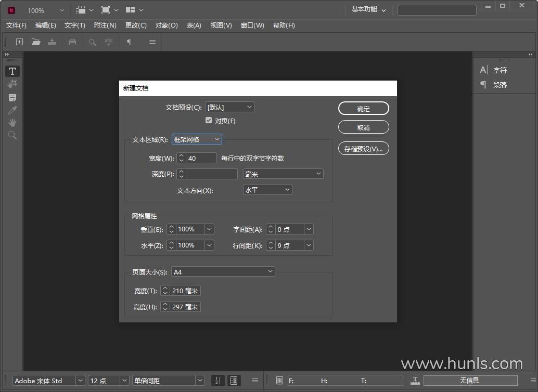This screenshot has height=392, width=538.
Task: Click the page icon left of F: field
Action: [x=279, y=381]
